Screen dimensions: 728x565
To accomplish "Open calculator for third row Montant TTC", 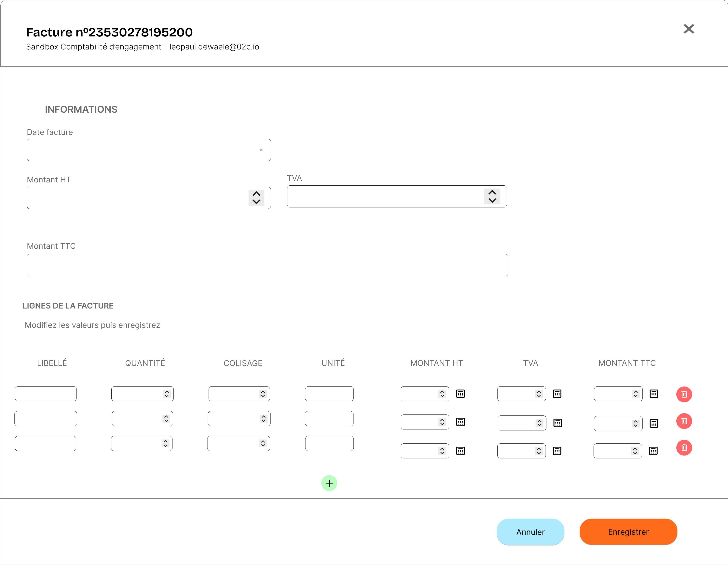I will (653, 451).
